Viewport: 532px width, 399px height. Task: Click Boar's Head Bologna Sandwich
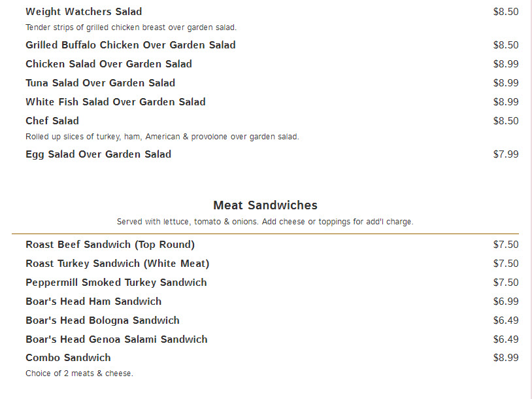point(103,321)
